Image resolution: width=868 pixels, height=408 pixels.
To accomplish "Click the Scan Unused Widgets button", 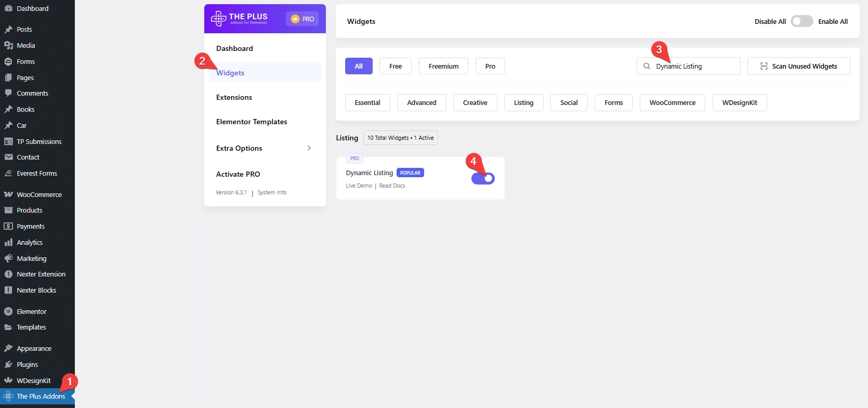I will click(x=798, y=66).
